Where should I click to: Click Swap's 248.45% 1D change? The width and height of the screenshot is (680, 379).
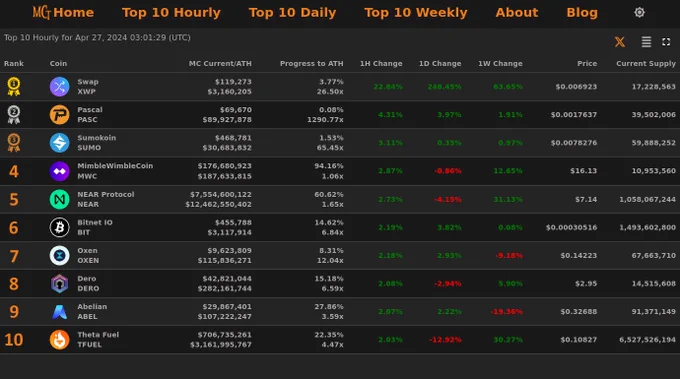coord(444,87)
